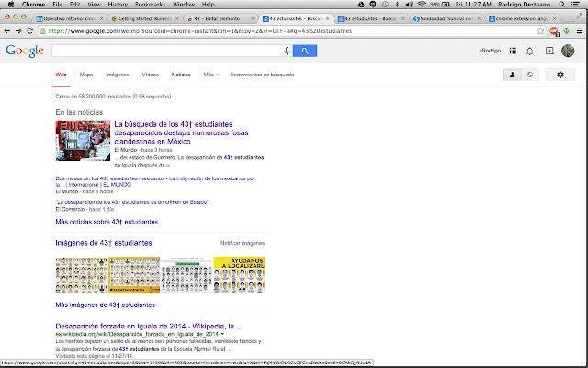588x368 pixels.
Task: Click the Bluetooth icon in menu bar
Action: tap(398, 5)
